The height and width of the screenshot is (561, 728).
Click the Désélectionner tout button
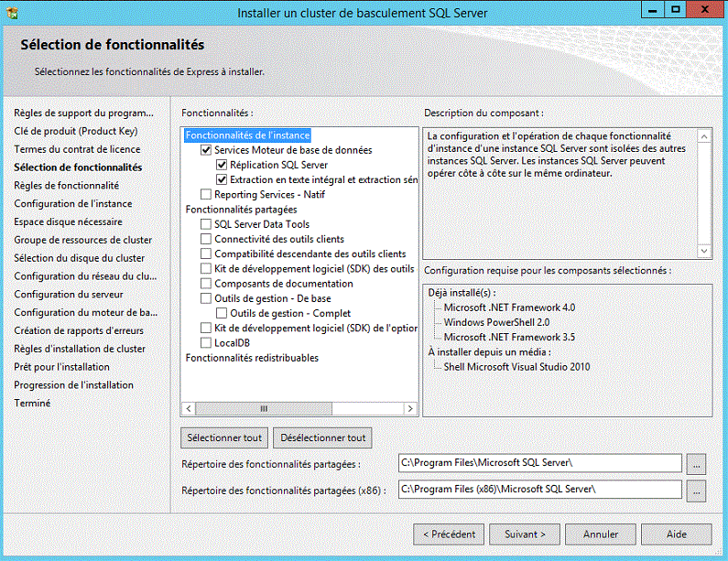pyautogui.click(x=322, y=437)
